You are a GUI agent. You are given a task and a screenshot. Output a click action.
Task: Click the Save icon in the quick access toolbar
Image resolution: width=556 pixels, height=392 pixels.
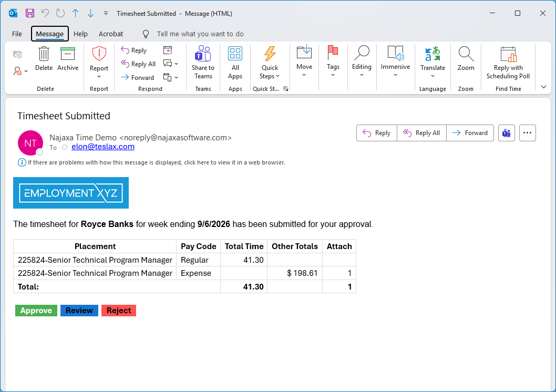click(30, 14)
